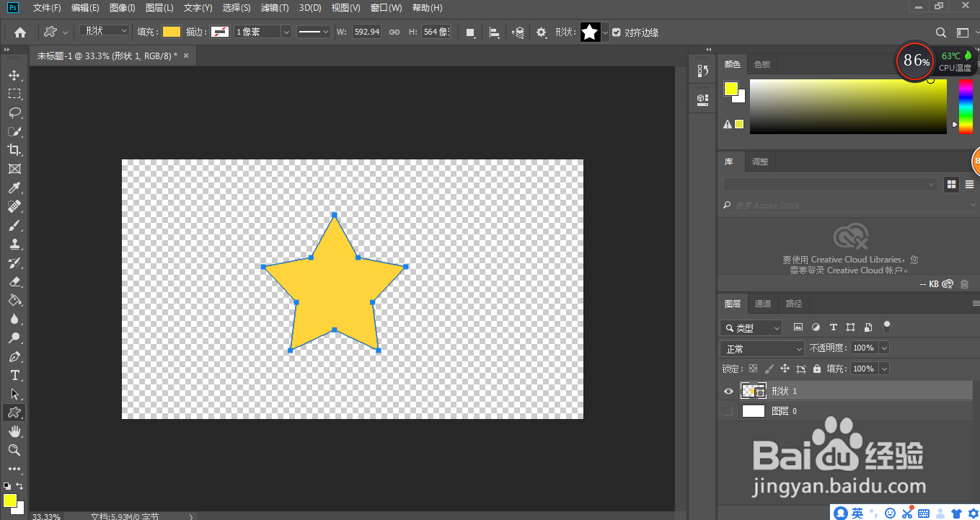This screenshot has height=520, width=980.
Task: Select the Eyedropper tool
Action: click(x=14, y=188)
